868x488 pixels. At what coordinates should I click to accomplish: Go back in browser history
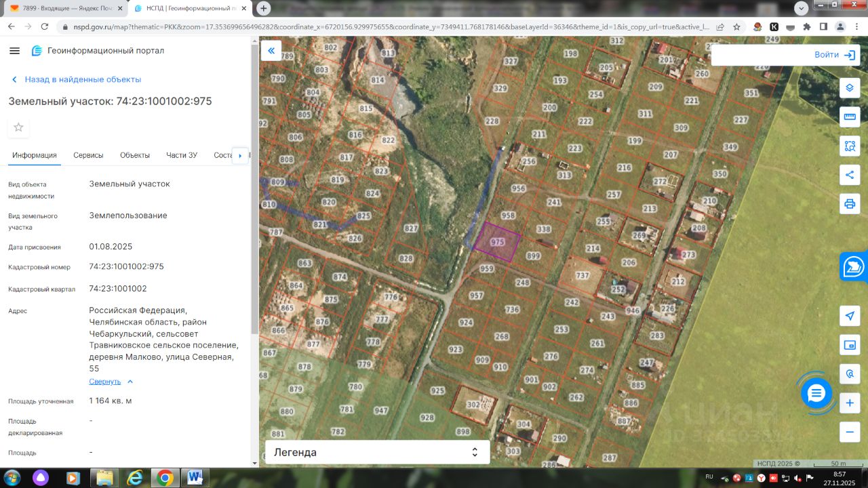click(x=12, y=27)
